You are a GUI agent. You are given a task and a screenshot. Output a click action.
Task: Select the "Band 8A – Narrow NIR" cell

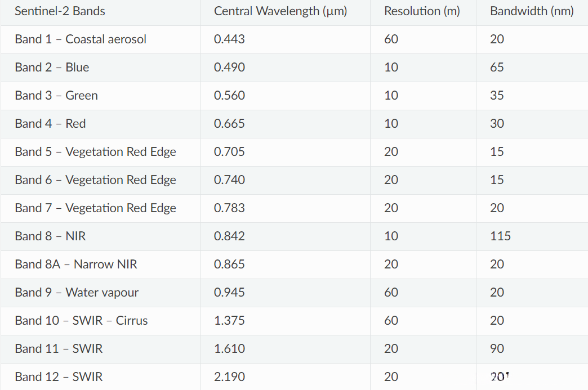pos(76,265)
